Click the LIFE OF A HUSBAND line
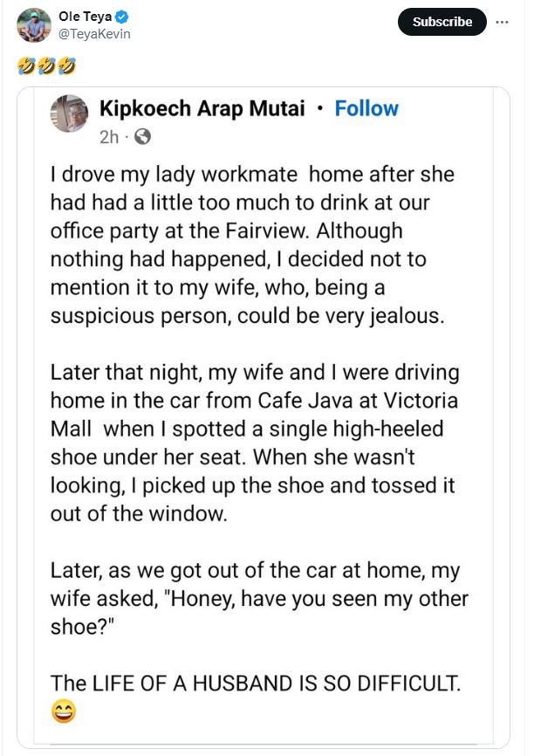The width and height of the screenshot is (534, 756). coord(253,683)
